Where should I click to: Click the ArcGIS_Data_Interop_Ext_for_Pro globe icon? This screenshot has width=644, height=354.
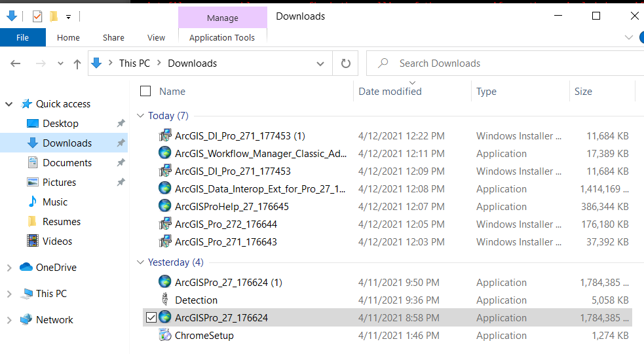tap(165, 188)
